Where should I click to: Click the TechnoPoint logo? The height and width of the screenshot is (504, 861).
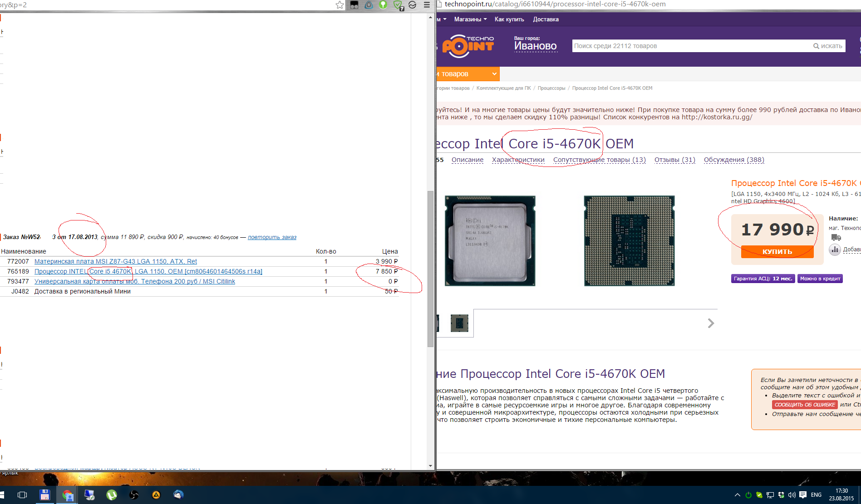point(468,46)
